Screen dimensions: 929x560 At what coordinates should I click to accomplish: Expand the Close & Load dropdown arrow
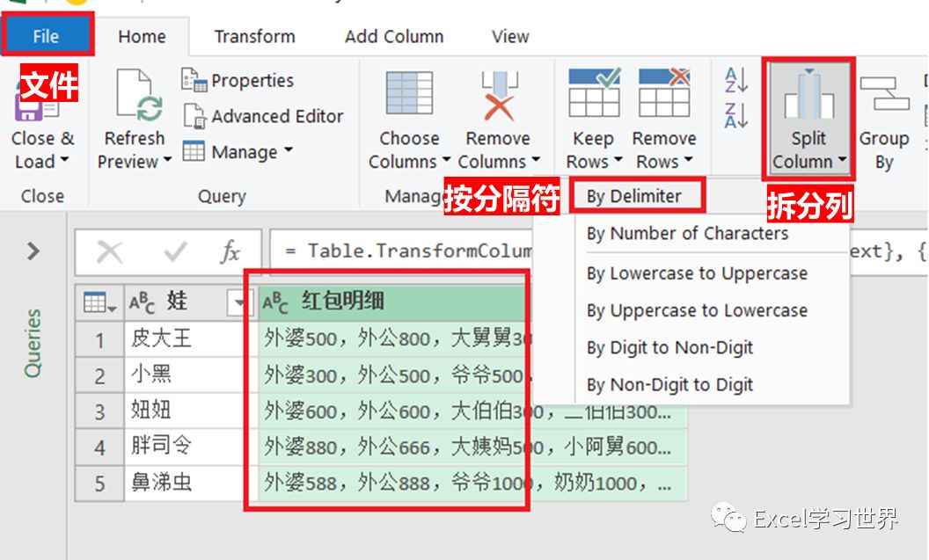tap(64, 160)
